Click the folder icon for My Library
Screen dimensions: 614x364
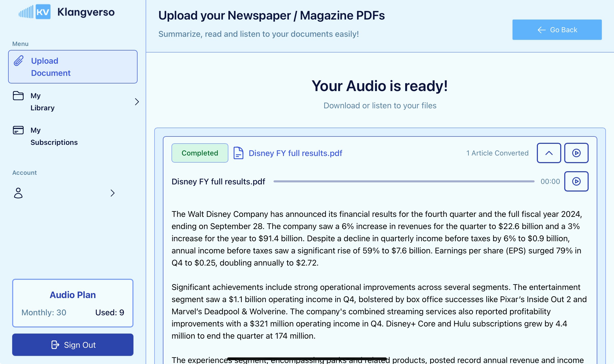pos(18,96)
